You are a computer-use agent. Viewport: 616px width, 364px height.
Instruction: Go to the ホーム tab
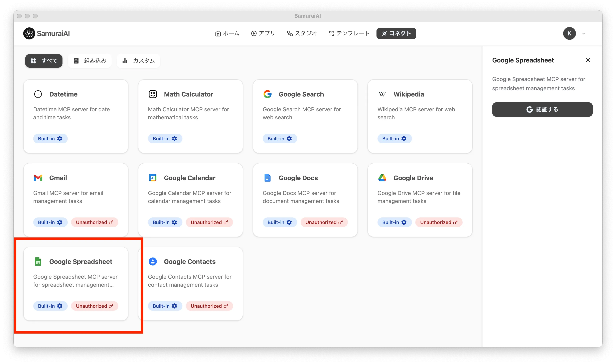coord(227,33)
